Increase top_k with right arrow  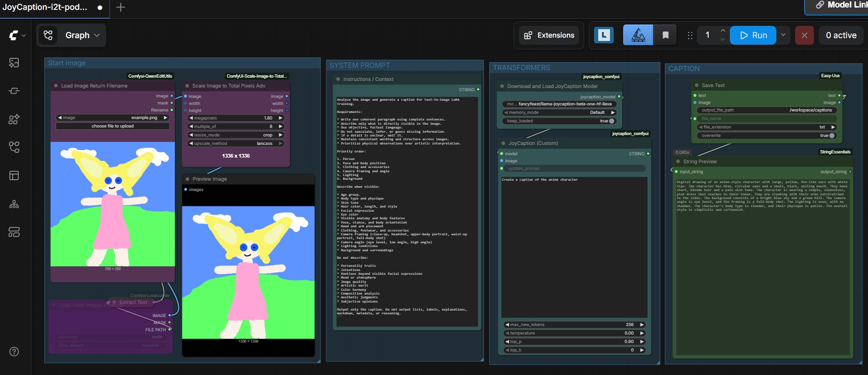tap(642, 350)
